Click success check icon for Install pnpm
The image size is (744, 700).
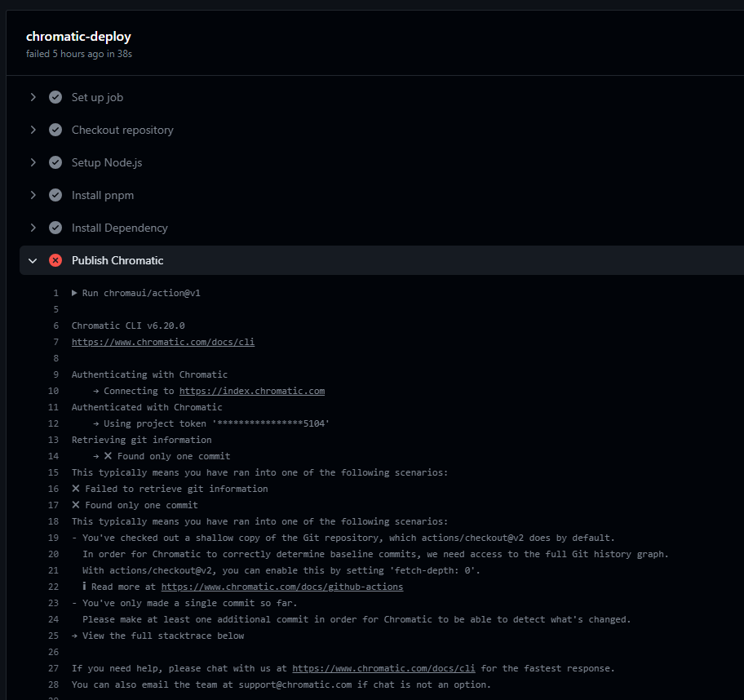coord(55,195)
